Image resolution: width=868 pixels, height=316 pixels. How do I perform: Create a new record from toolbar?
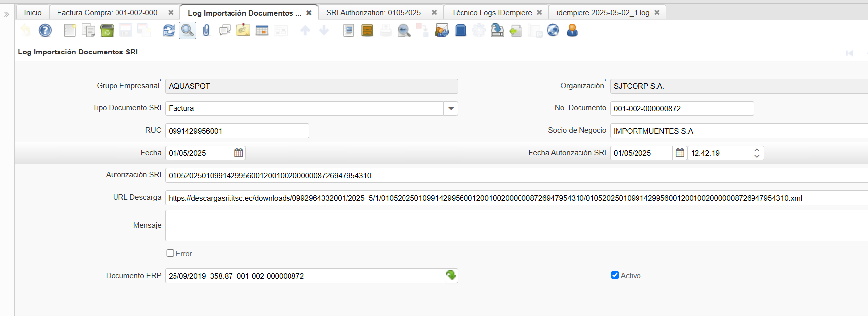coord(70,31)
